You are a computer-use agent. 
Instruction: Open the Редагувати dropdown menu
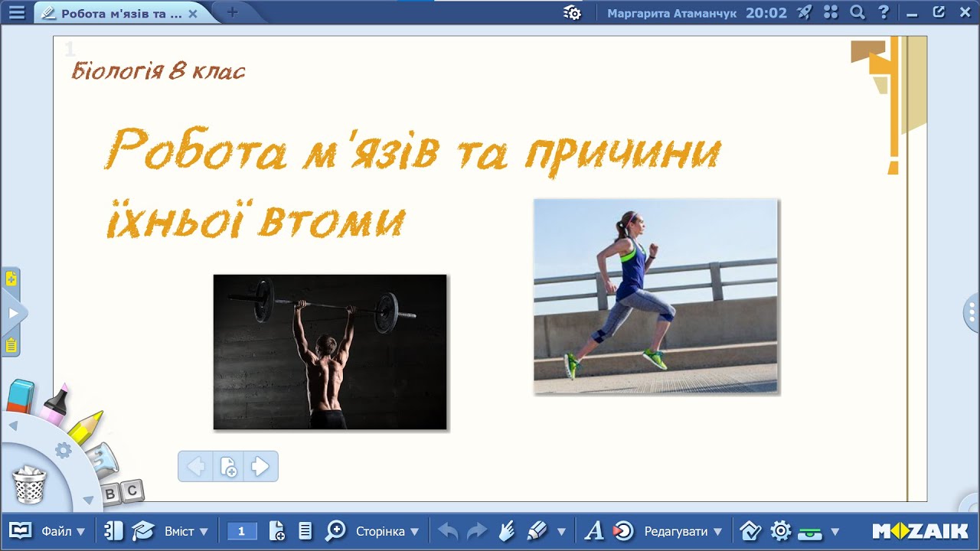[683, 531]
